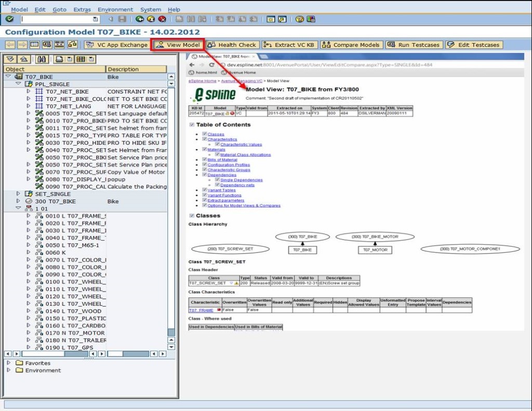532x411 pixels.
Task: Expand the SET_SINGLE tree node
Action: tap(18, 194)
